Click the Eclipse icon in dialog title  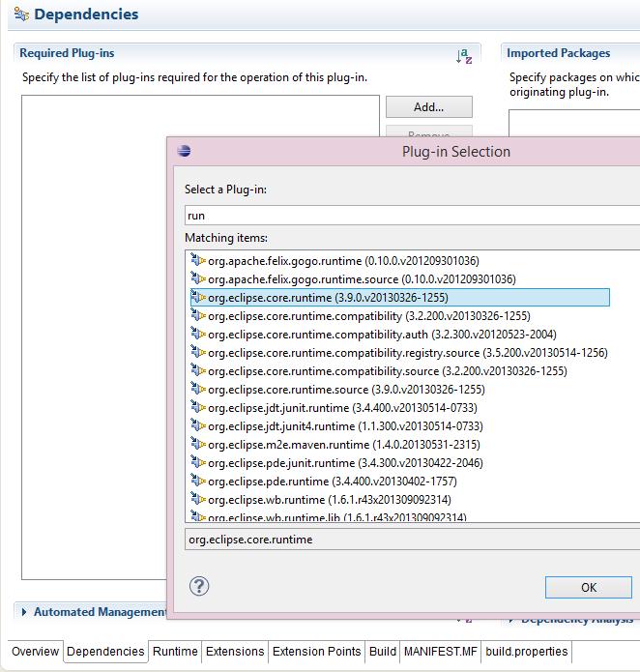click(185, 151)
